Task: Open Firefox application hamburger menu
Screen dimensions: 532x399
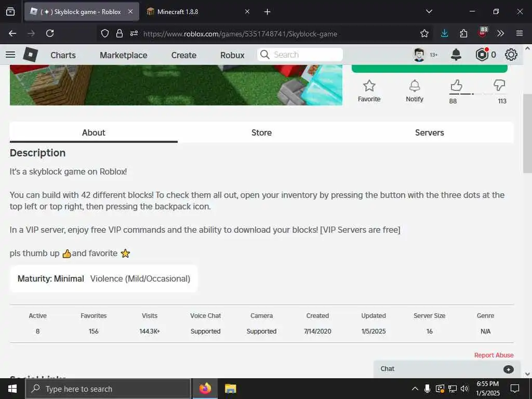Action: coord(520,33)
